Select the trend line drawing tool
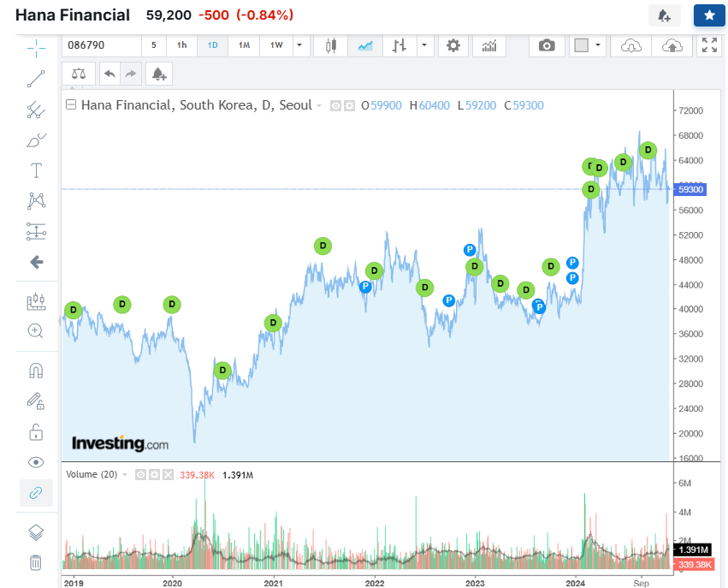The width and height of the screenshot is (728, 588). tap(36, 79)
